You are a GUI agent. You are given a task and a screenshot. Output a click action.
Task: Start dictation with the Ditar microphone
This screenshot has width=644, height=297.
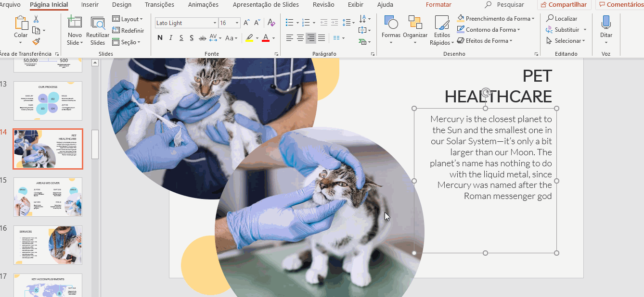(x=606, y=30)
